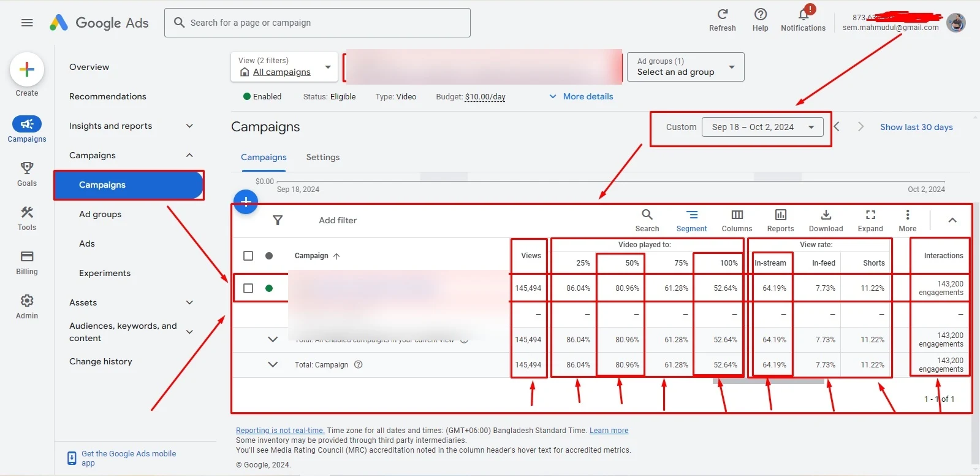Screen dimensions: 980x476
Task: Open Experiments in the sidebar
Action: click(105, 273)
